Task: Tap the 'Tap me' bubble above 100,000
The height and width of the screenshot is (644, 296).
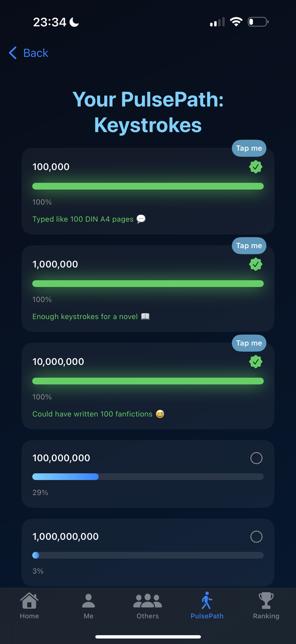Action: (249, 148)
